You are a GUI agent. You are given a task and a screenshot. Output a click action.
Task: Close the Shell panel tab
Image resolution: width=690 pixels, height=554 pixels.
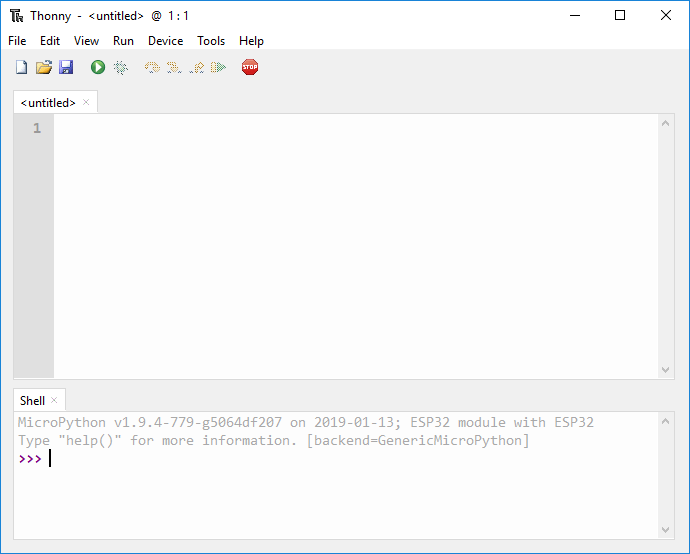tap(54, 400)
